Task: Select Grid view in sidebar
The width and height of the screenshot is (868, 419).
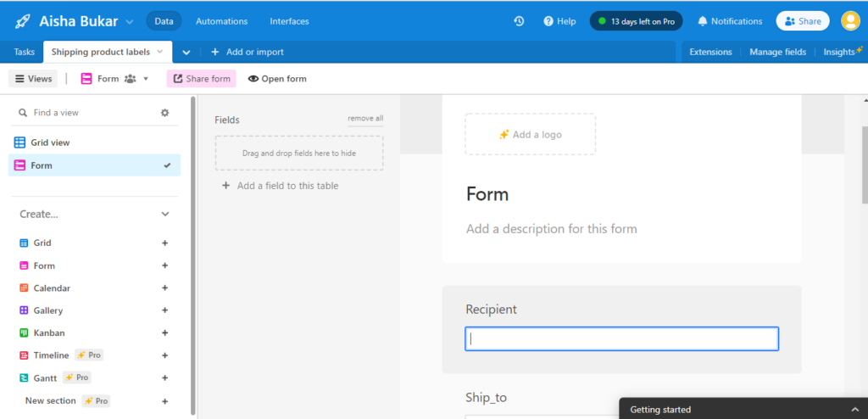Action: point(94,142)
